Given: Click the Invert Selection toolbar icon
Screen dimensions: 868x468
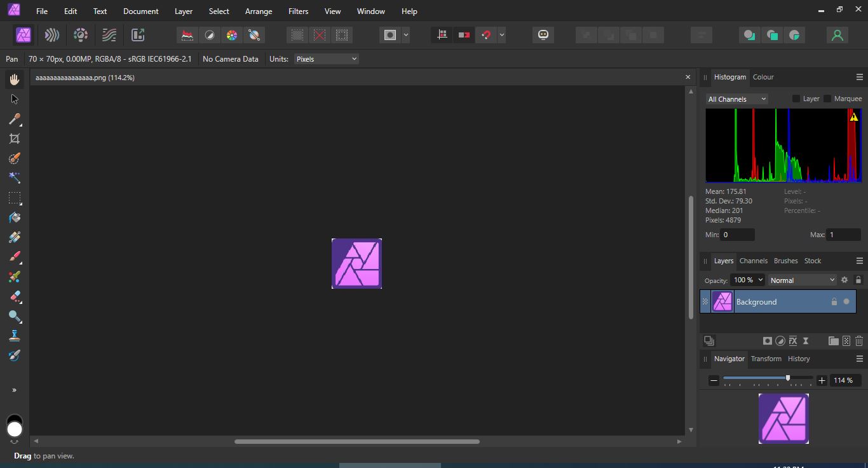Looking at the screenshot, I should point(342,35).
